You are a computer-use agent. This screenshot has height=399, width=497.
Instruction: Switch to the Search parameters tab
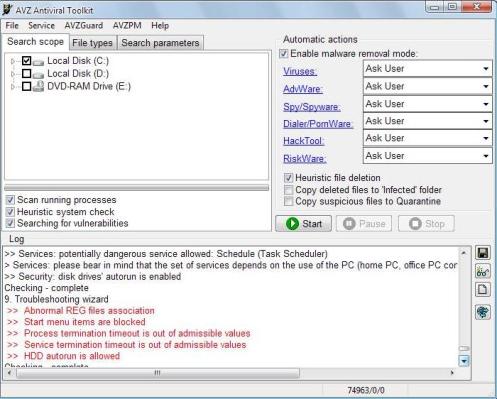160,43
